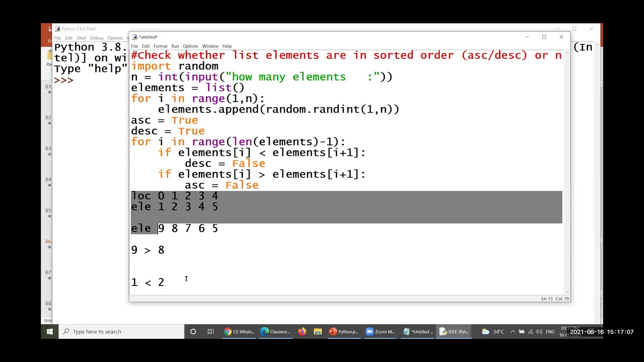
Task: Click the '>>>' prompt in Python Shell
Action: 64,80
